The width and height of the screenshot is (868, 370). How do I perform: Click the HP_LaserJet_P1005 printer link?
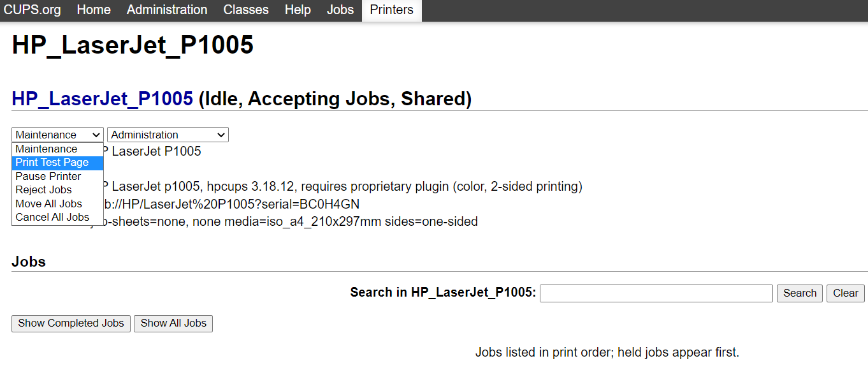102,99
